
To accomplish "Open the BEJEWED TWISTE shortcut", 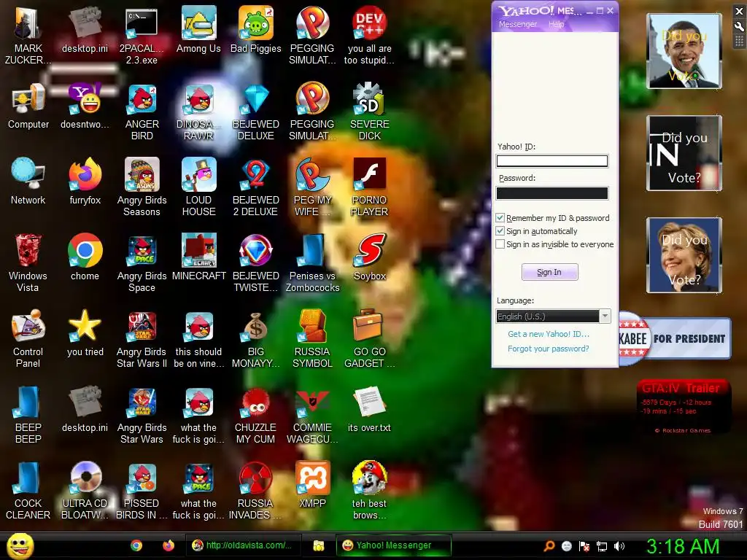I will (x=256, y=263).
